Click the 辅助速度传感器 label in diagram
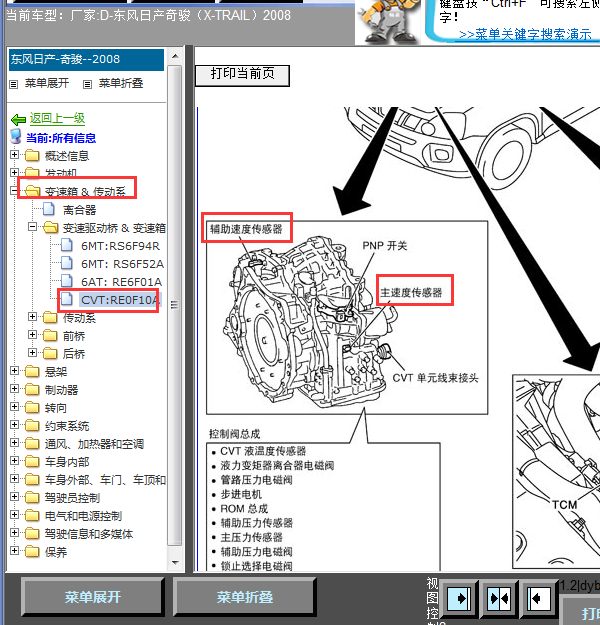 [246, 229]
